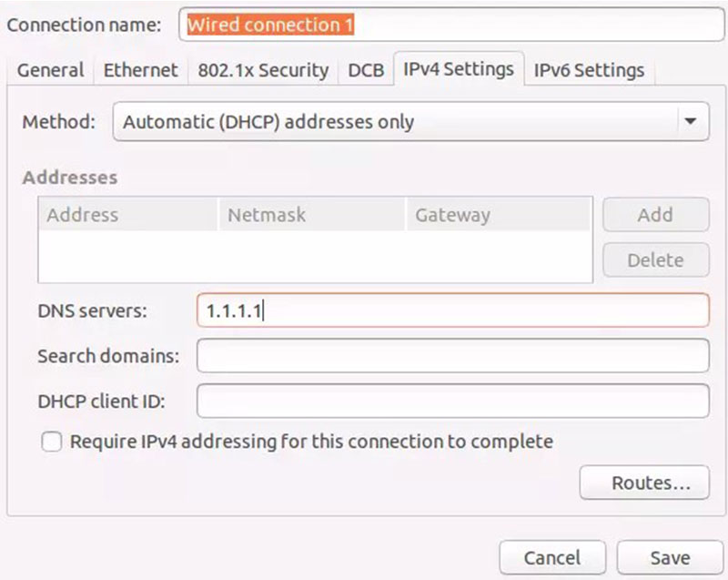Switch to the General tab
This screenshot has height=580, width=728.
tap(52, 70)
